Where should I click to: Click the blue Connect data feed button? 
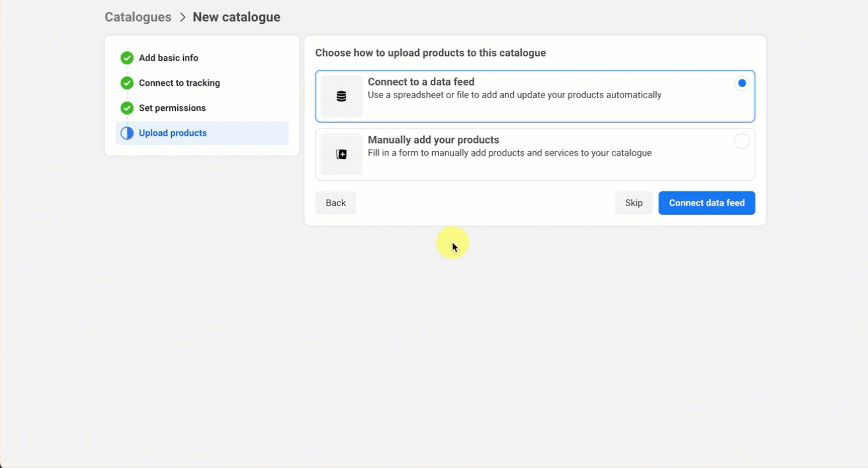pos(707,203)
